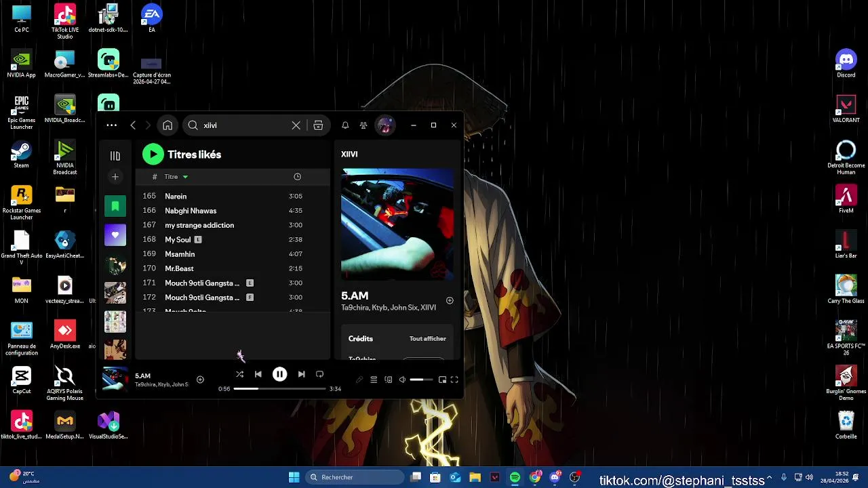The image size is (868, 488).
Task: Click the taskbar Rechercher search box
Action: (x=354, y=477)
